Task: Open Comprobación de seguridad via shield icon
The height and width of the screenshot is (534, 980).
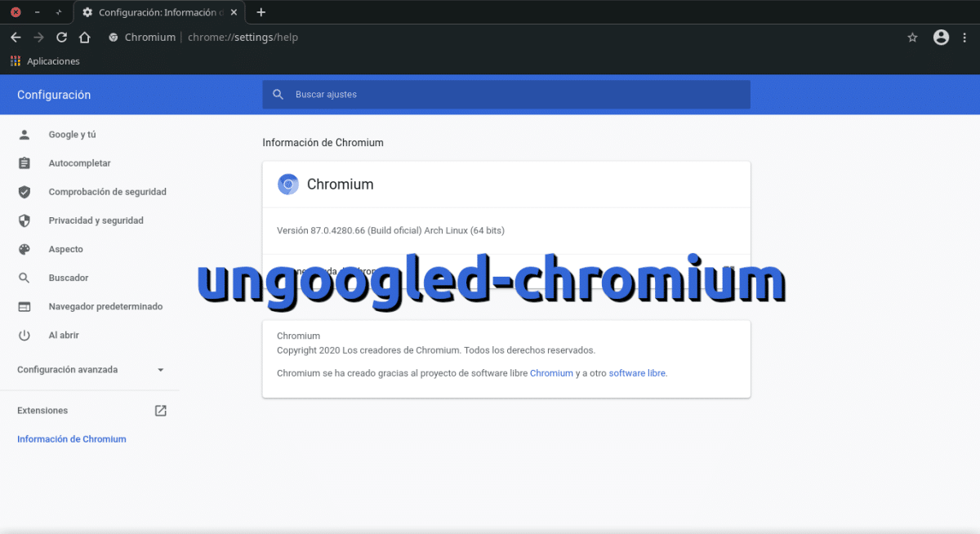Action: (24, 191)
